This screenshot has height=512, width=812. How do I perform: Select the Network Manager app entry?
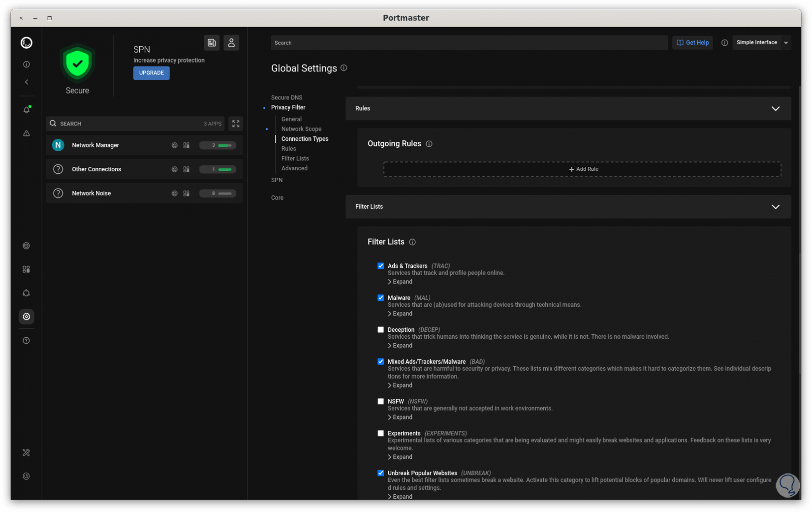tap(145, 145)
